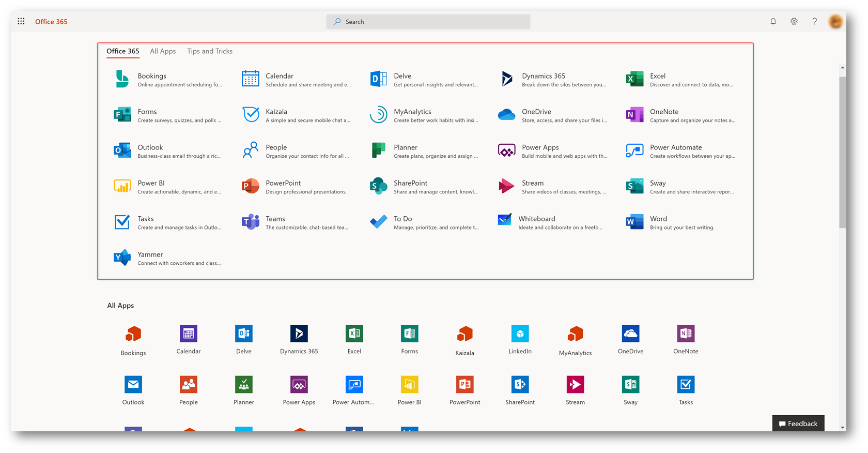Open the app launcher waffle icon
The height and width of the screenshot is (453, 868).
[x=21, y=21]
